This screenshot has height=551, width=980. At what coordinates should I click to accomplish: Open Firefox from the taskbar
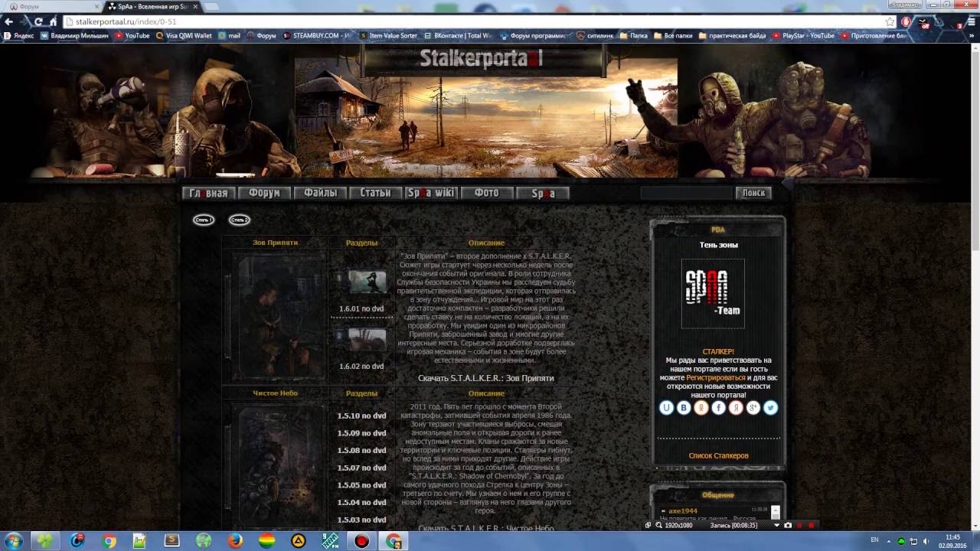[235, 541]
